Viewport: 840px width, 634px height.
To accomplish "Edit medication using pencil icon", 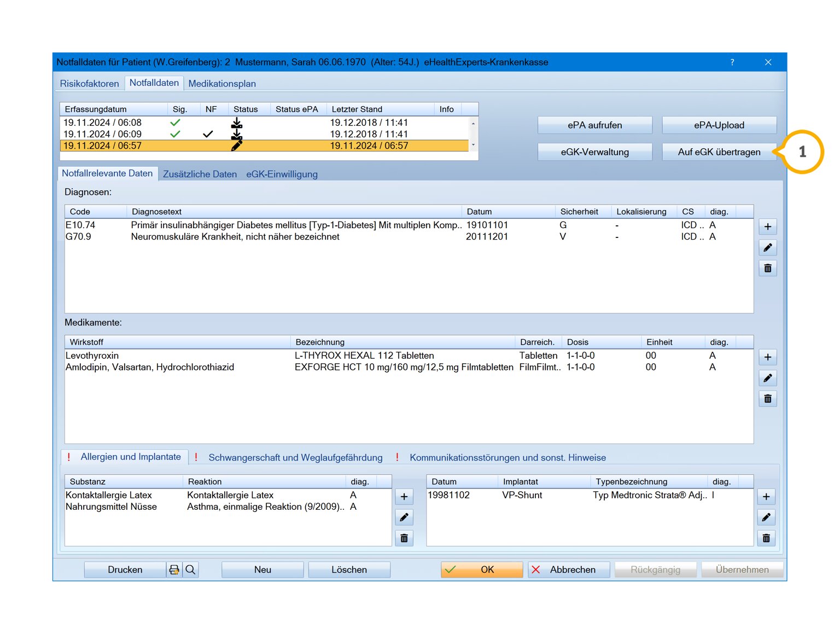I will point(768,378).
